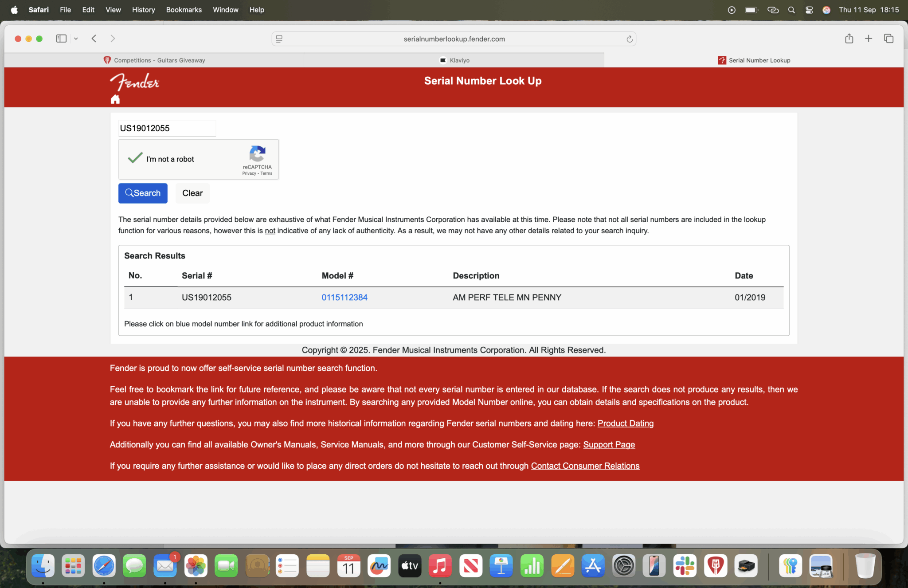Click the Siri icon in menu bar

pos(826,10)
